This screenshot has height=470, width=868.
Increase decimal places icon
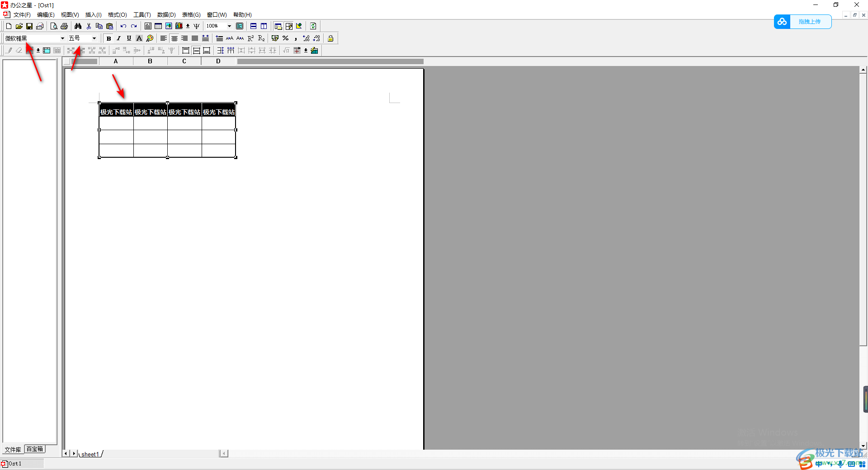(x=306, y=38)
